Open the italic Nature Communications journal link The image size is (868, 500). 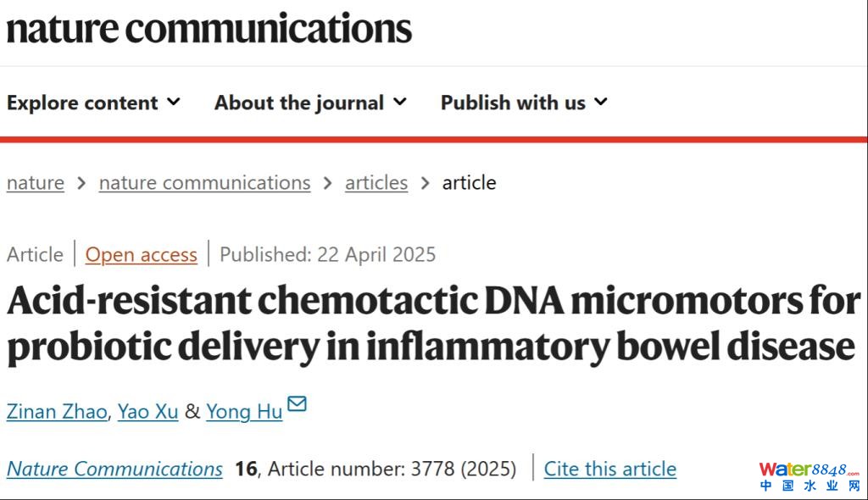click(114, 469)
